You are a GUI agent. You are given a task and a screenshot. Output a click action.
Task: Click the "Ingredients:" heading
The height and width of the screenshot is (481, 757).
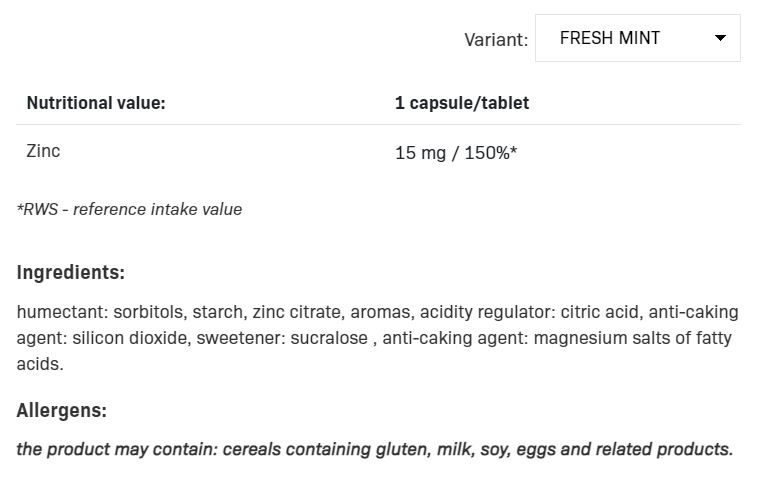(71, 272)
